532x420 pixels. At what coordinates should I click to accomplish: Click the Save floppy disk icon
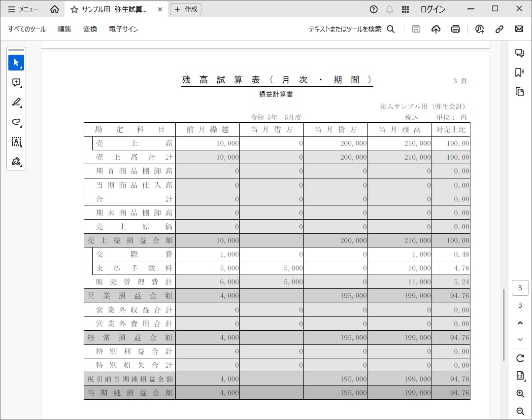point(416,29)
